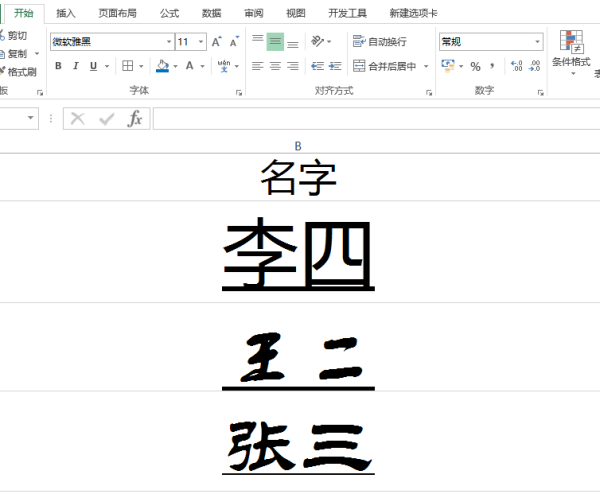Select column B header
600x494 pixels.
298,146
